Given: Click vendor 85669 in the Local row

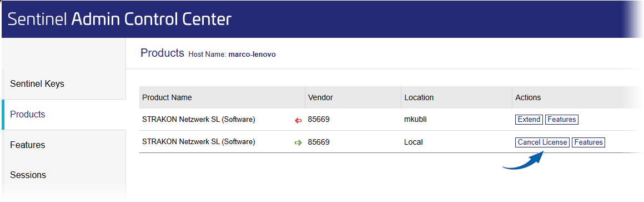Looking at the screenshot, I should tap(319, 142).
